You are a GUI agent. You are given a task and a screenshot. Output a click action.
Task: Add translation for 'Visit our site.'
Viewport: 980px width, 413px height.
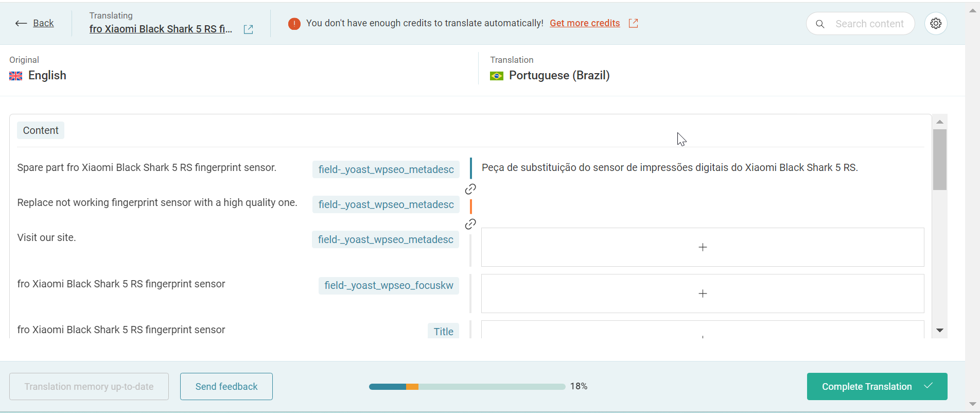pos(703,247)
